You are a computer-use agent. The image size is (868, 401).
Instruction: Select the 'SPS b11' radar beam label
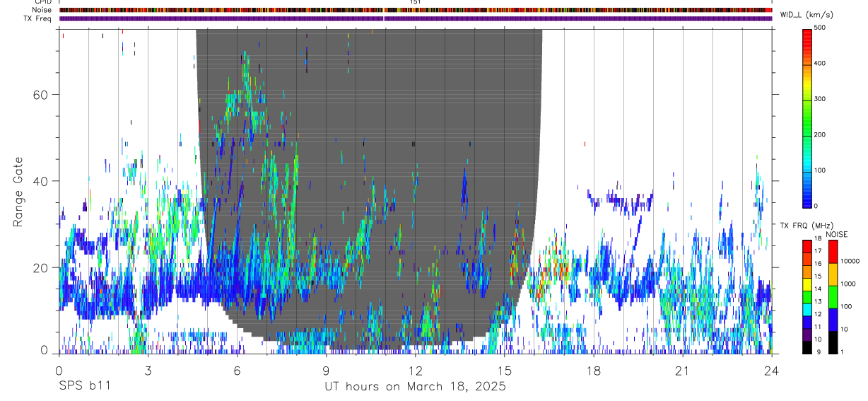tap(84, 387)
